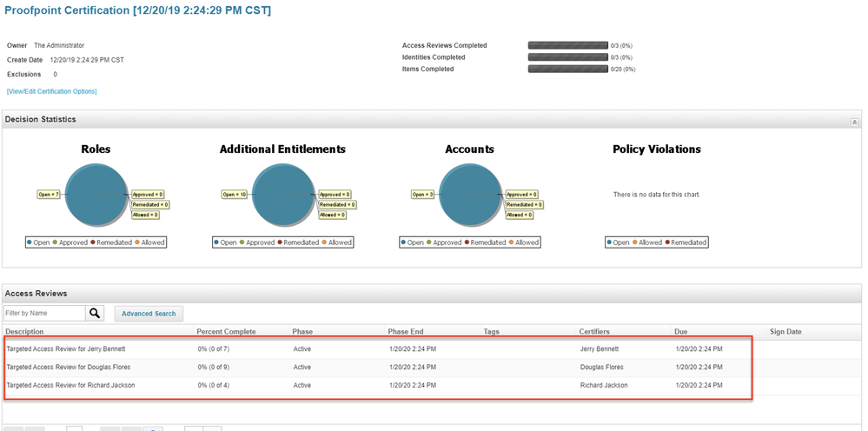Sort by Sign Date column header

coord(785,331)
